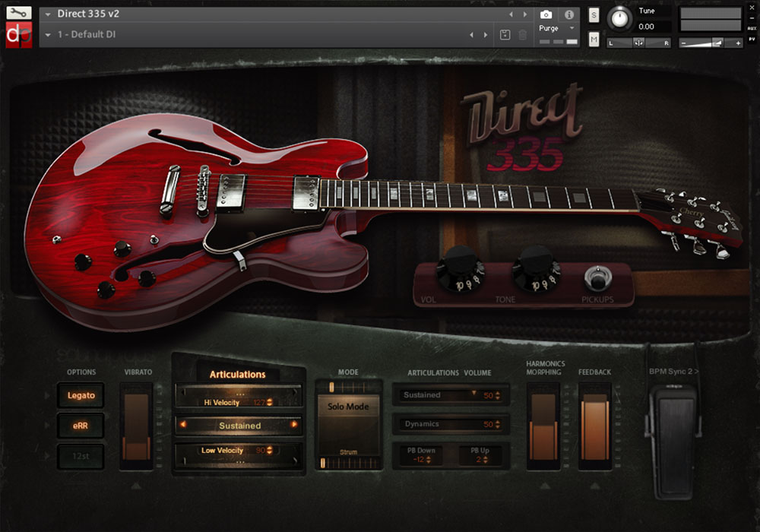This screenshot has width=760, height=532.
Task: Delete snapshot using the trash icon
Action: point(523,35)
